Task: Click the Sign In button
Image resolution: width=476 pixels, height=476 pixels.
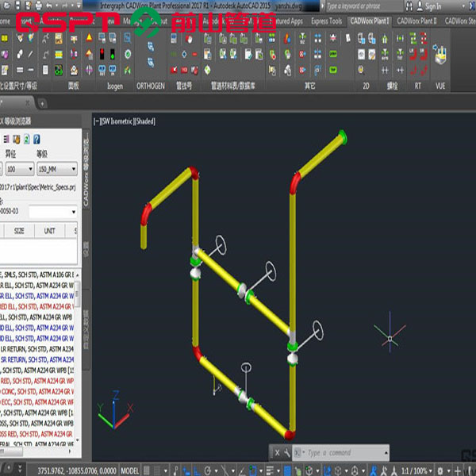Action: tap(433, 6)
